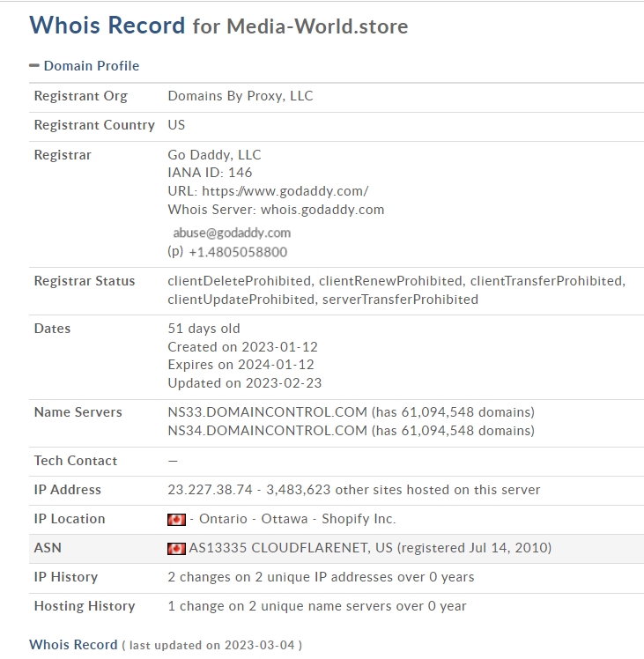Click 'Updated on 2023-02-23' date
644x659 pixels.
click(245, 383)
